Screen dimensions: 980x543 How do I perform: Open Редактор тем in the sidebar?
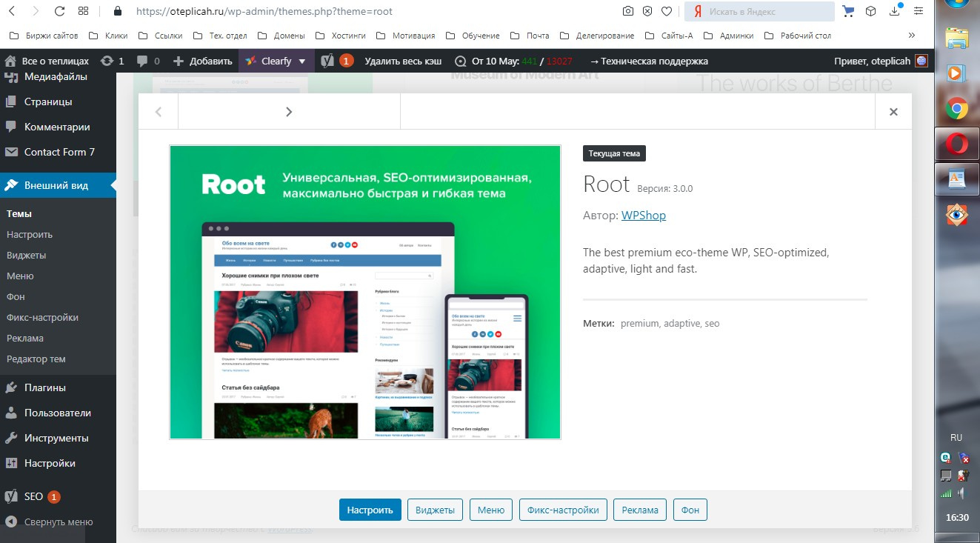click(x=36, y=359)
